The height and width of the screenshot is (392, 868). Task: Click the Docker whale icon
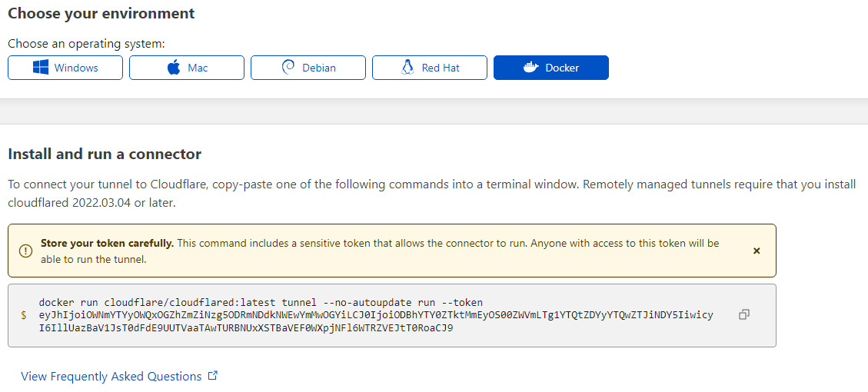point(530,68)
